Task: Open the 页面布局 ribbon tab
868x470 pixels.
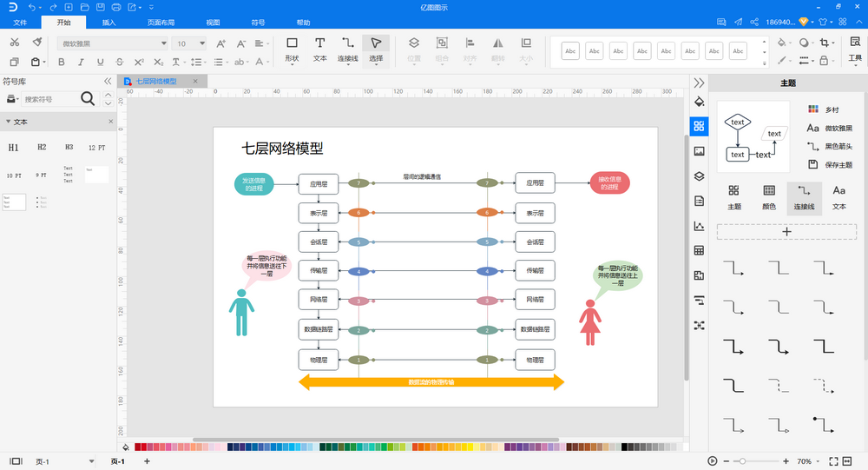Action: pos(161,23)
